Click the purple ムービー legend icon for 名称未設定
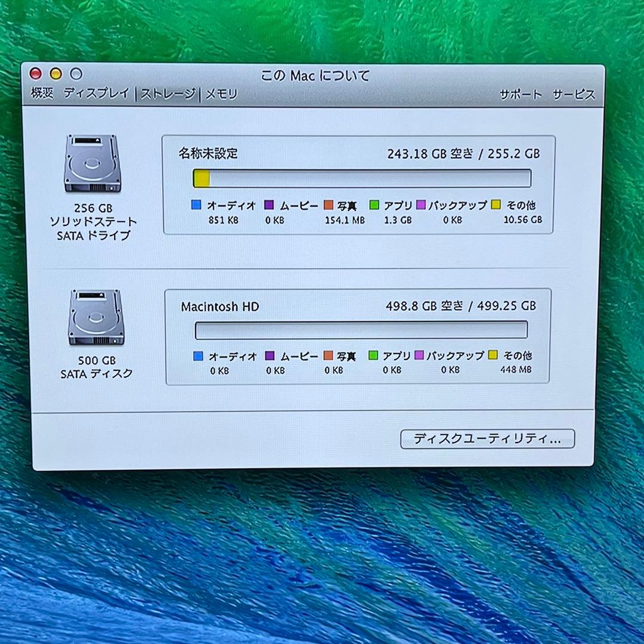 (268, 205)
